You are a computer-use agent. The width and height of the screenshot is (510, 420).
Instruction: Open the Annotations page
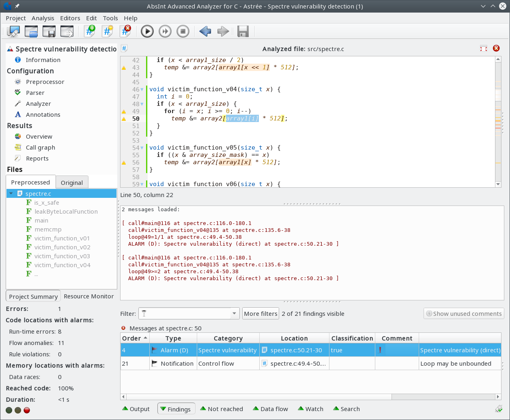(x=43, y=115)
